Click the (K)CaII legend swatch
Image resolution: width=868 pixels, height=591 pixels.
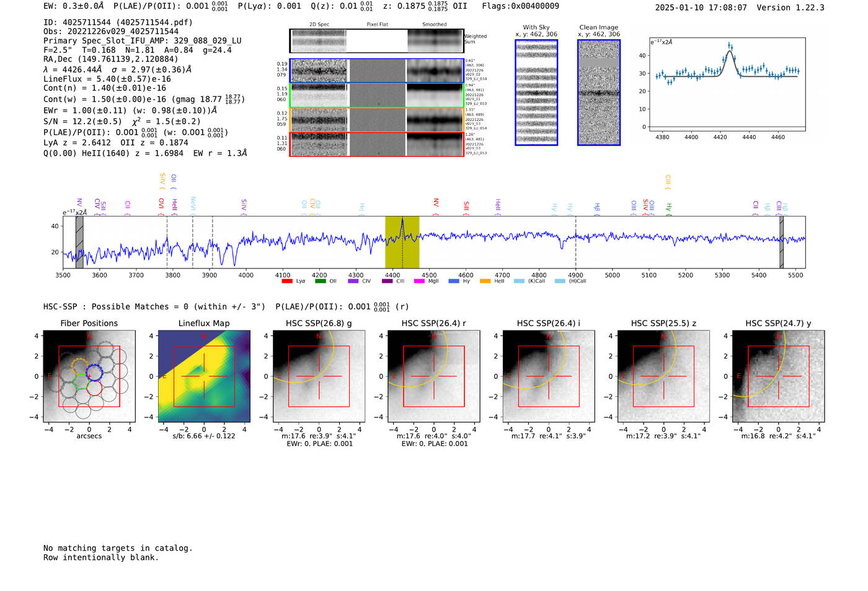(519, 281)
